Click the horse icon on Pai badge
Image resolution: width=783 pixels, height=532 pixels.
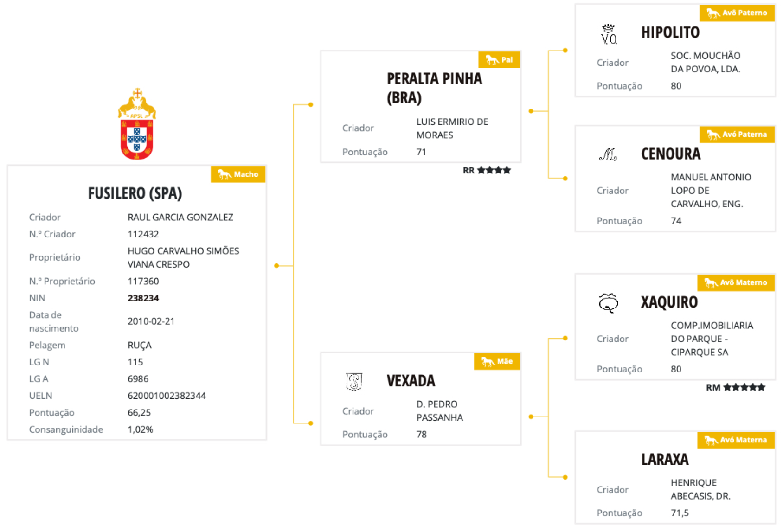click(492, 60)
